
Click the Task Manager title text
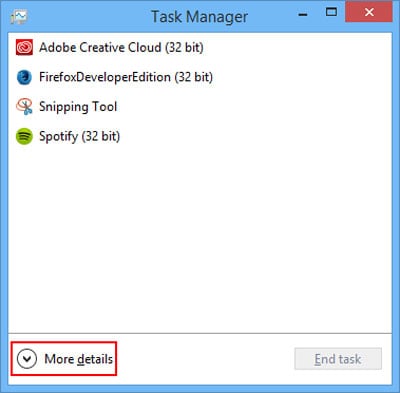(200, 17)
